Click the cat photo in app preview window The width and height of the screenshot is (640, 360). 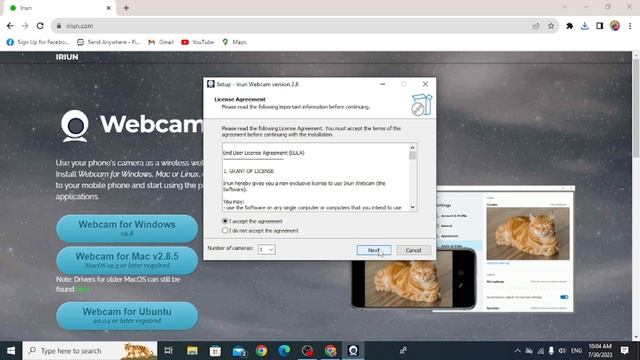tap(528, 233)
